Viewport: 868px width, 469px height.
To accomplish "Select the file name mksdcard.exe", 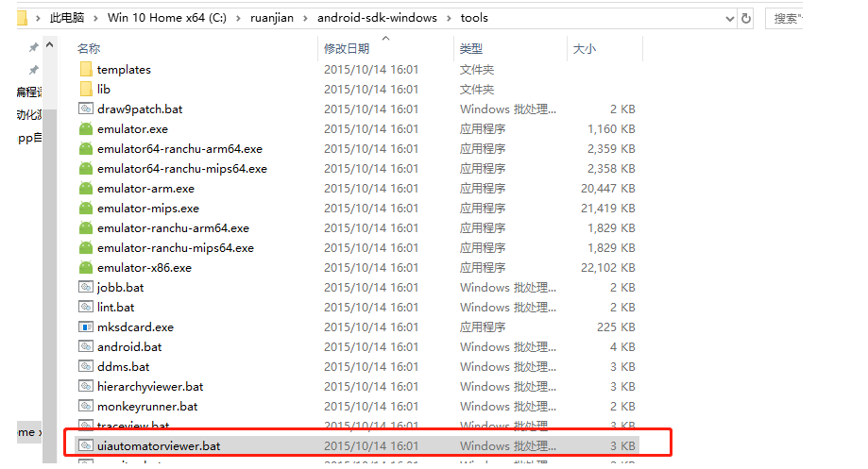I will pos(136,327).
